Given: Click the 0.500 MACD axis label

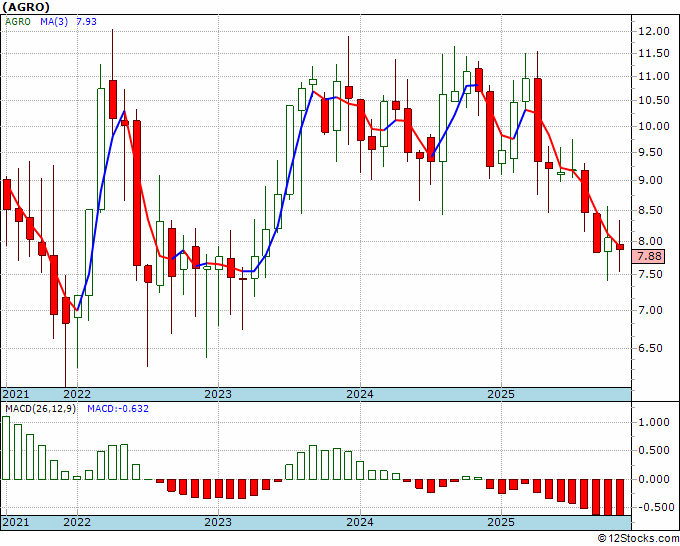Looking at the screenshot, I should 654,451.
